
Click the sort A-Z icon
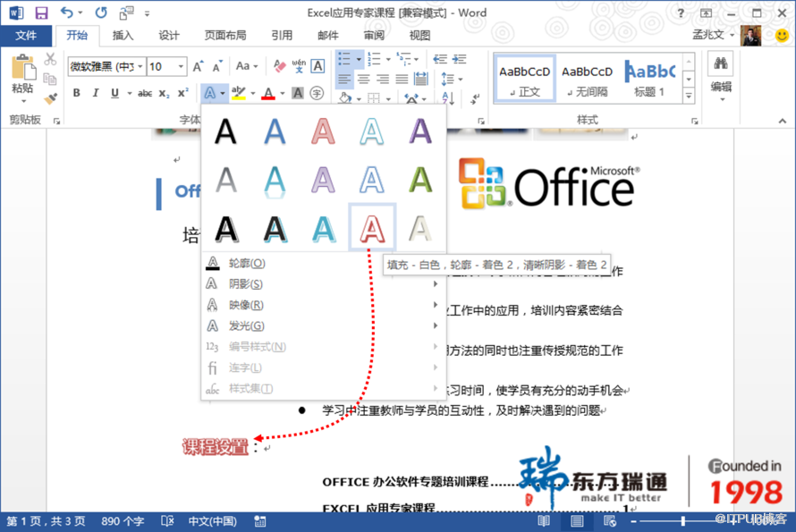point(448,98)
